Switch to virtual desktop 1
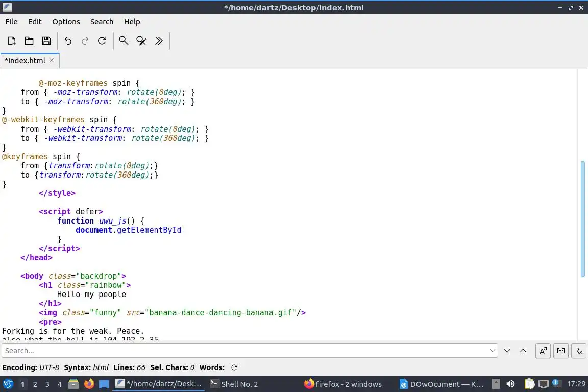 tap(22, 384)
